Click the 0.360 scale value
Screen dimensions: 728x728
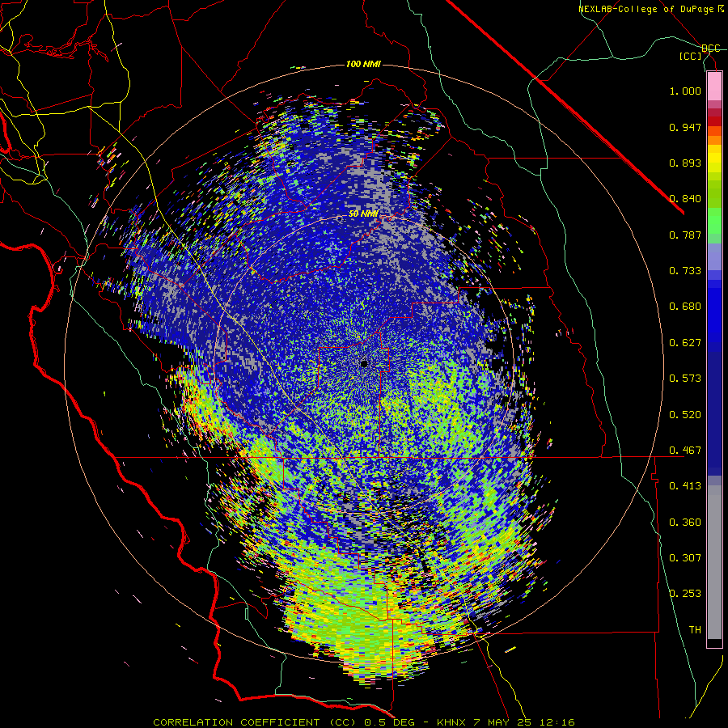tap(685, 523)
